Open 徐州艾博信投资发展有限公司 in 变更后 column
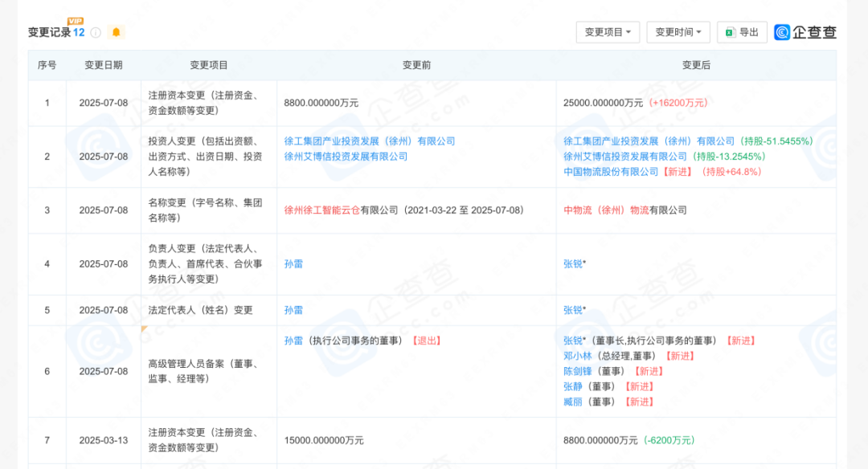The image size is (868, 469). (x=625, y=157)
